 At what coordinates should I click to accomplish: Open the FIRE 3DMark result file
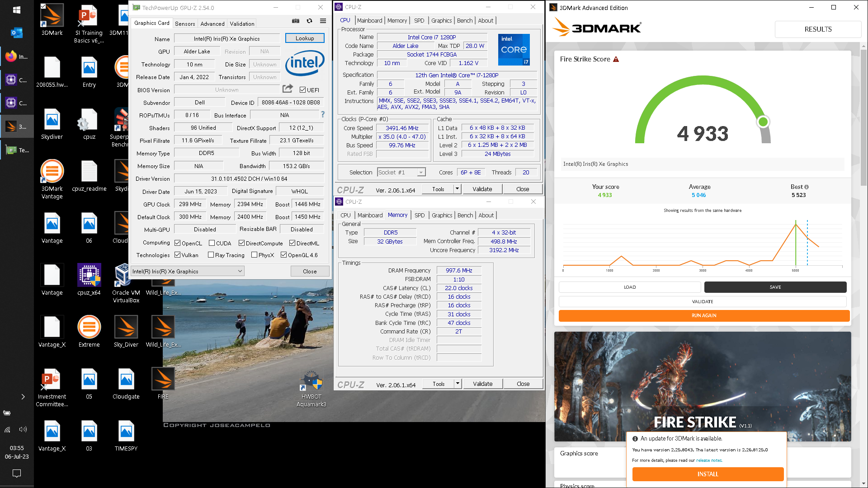tap(163, 384)
